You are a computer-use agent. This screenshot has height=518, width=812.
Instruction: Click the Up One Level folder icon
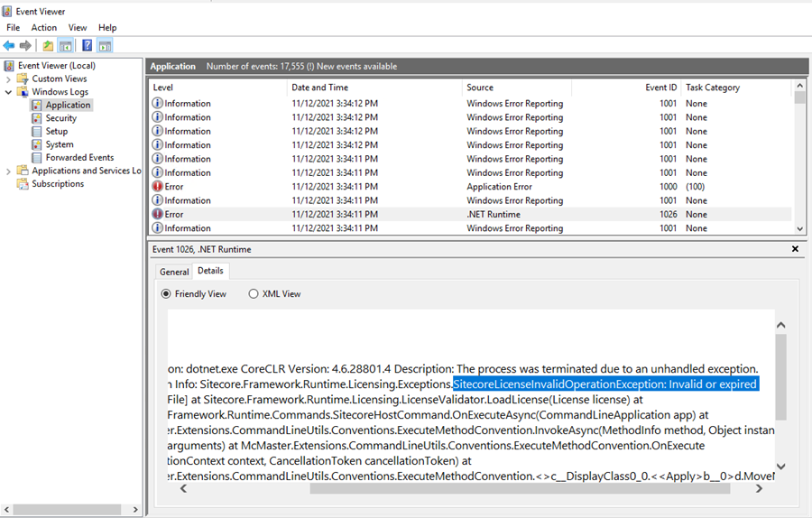(48, 46)
